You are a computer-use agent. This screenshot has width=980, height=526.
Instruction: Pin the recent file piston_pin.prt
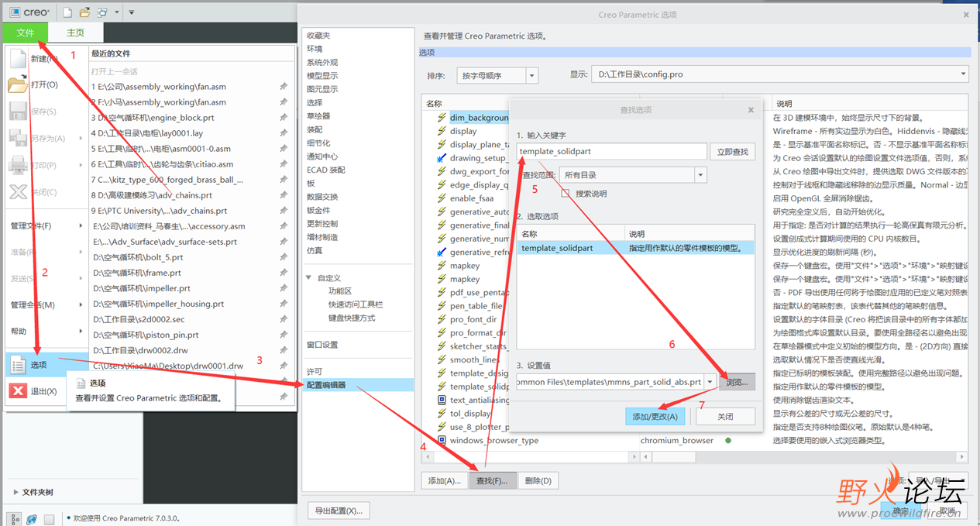coord(283,335)
